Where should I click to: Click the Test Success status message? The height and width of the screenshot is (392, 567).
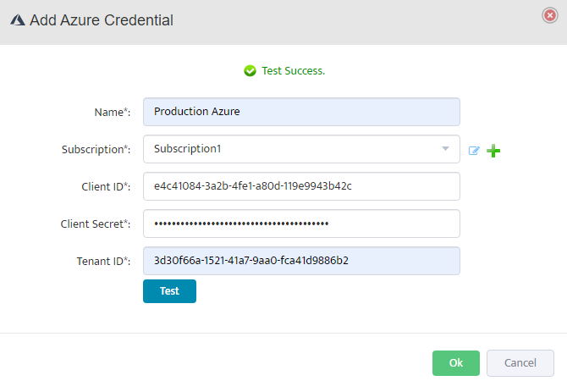tap(293, 71)
